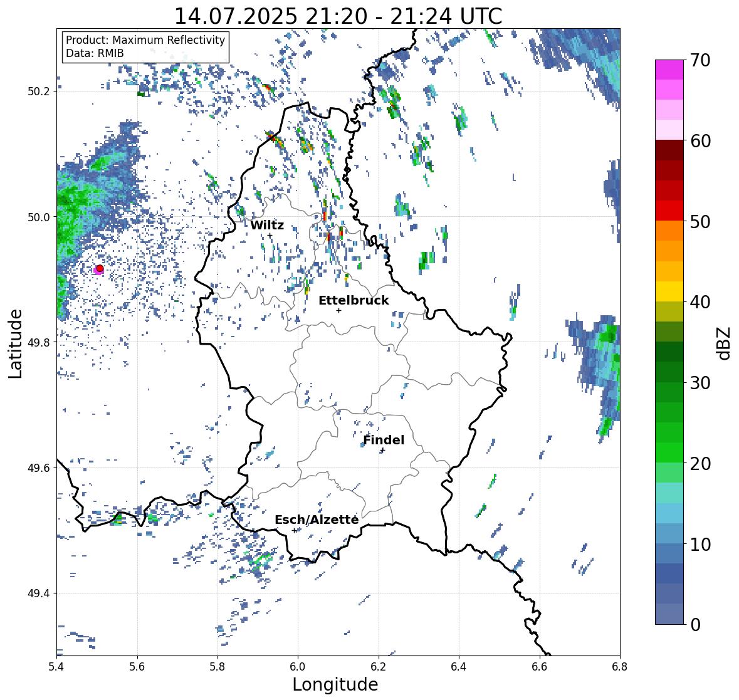Click the cross marker below the Wiltz label
The height and width of the screenshot is (700, 739).
coord(270,236)
